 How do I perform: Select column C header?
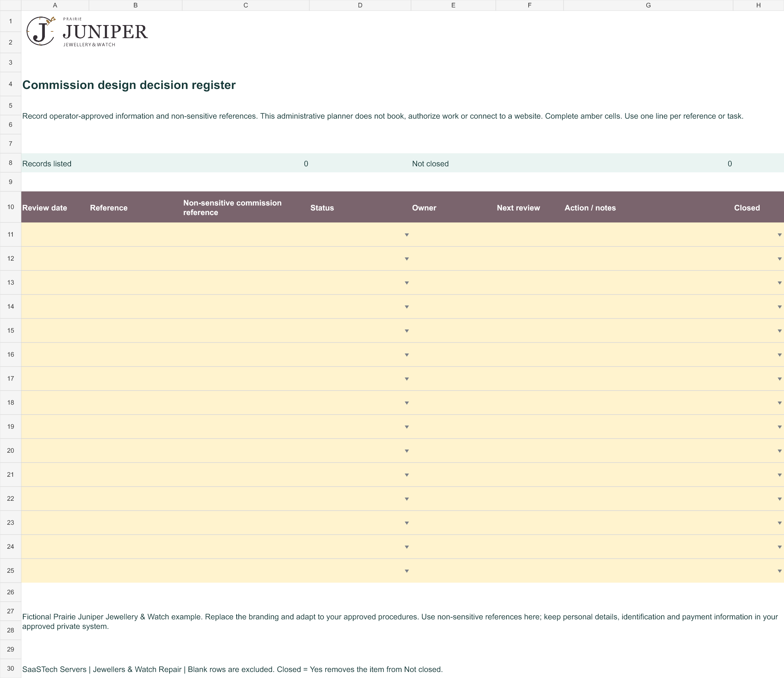click(x=245, y=5)
